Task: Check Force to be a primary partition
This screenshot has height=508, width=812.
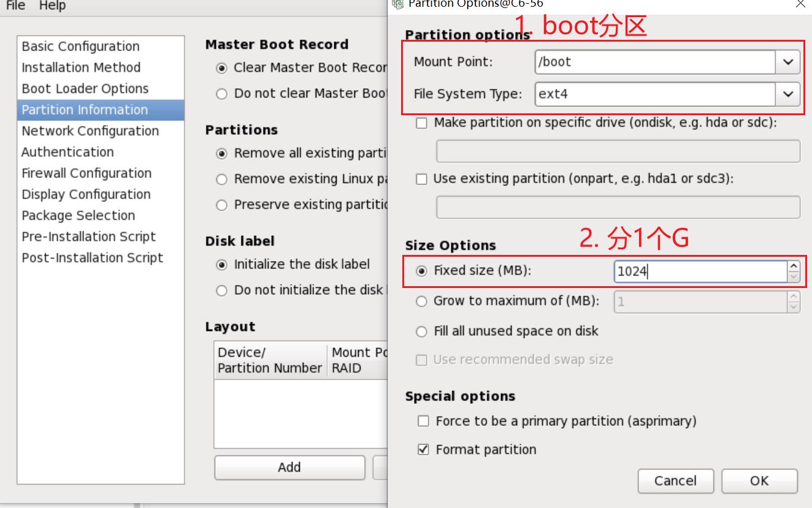Action: [423, 421]
